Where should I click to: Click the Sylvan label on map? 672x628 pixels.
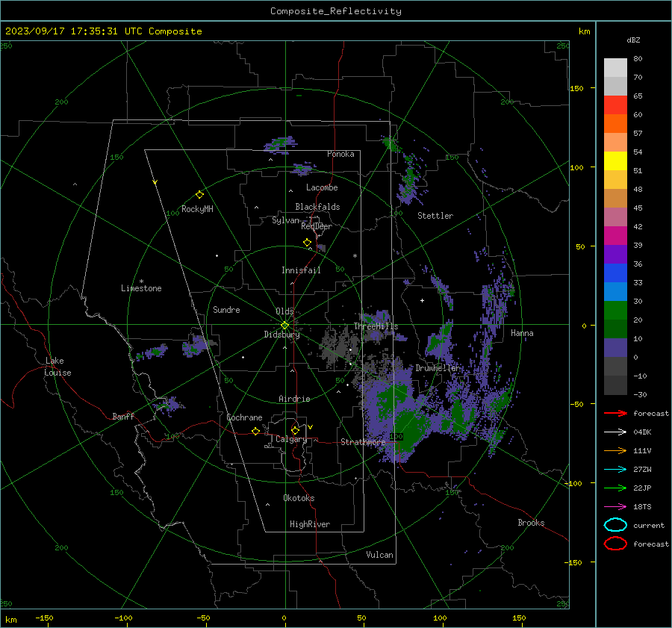tap(286, 220)
